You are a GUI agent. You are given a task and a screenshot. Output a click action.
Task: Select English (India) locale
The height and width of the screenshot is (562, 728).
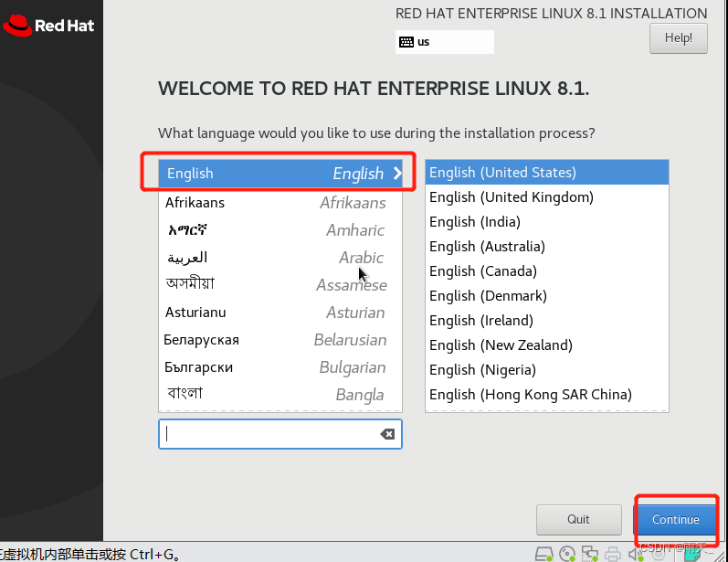547,221
